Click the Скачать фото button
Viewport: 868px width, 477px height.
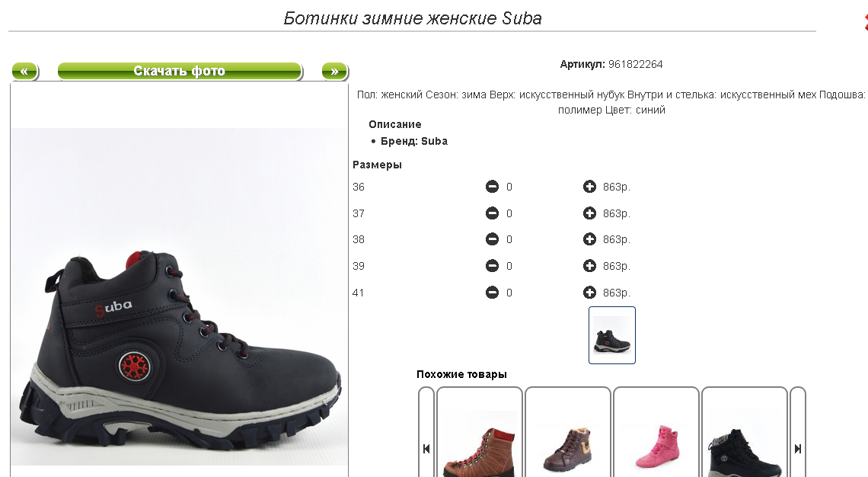coord(180,72)
